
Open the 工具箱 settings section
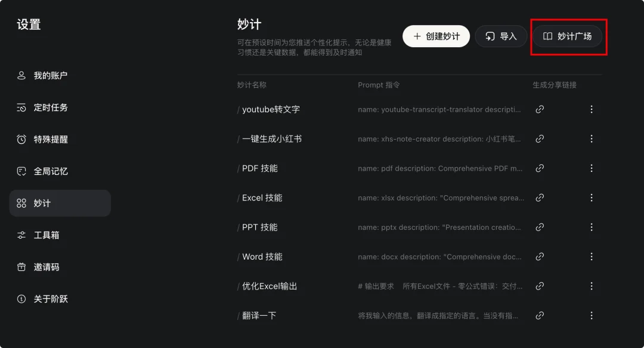pos(49,235)
